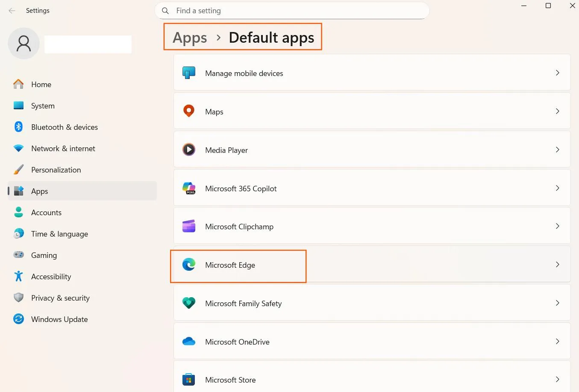579x392 pixels.
Task: Click the Microsoft 365 Copilot icon
Action: [x=188, y=188]
